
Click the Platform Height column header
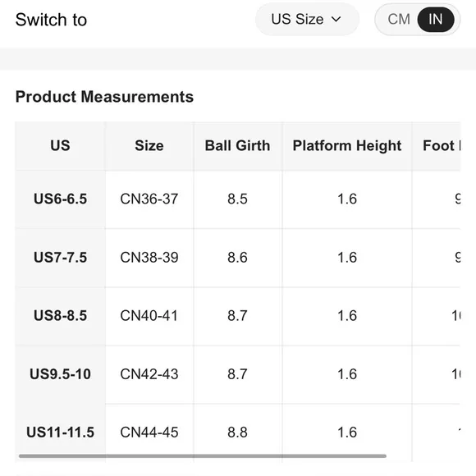(x=347, y=146)
